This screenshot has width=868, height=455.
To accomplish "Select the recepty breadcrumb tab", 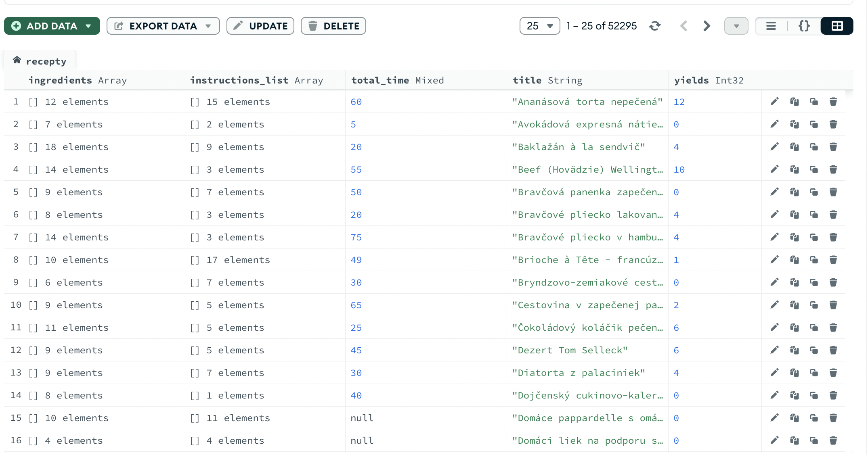I will click(x=40, y=61).
